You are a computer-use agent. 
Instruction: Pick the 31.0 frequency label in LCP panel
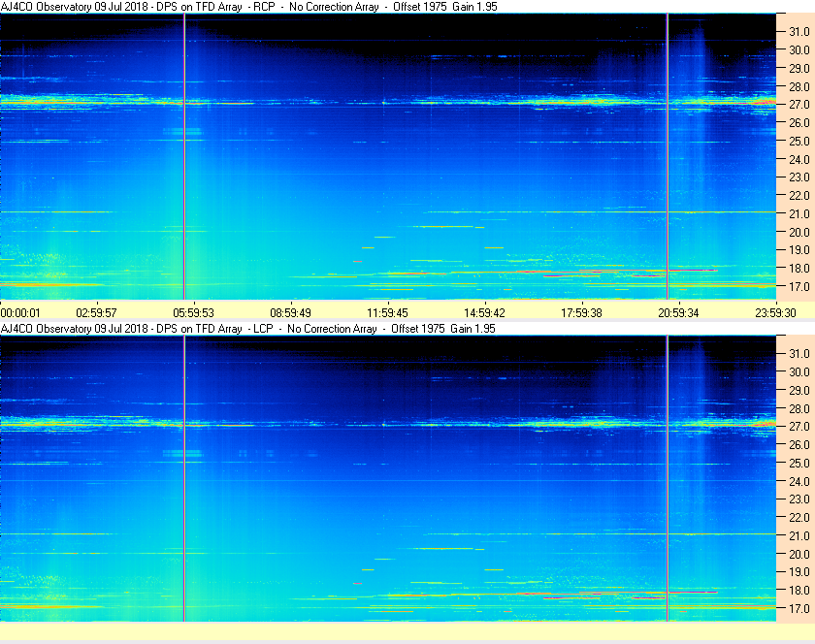(799, 353)
